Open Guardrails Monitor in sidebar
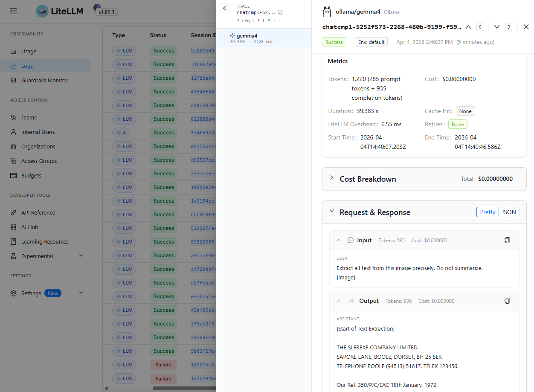 tap(44, 80)
